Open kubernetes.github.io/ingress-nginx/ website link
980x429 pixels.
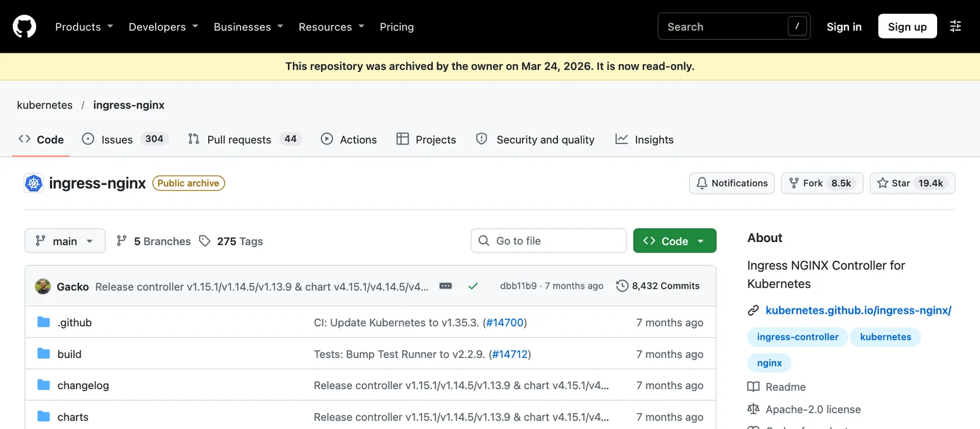[x=858, y=310]
